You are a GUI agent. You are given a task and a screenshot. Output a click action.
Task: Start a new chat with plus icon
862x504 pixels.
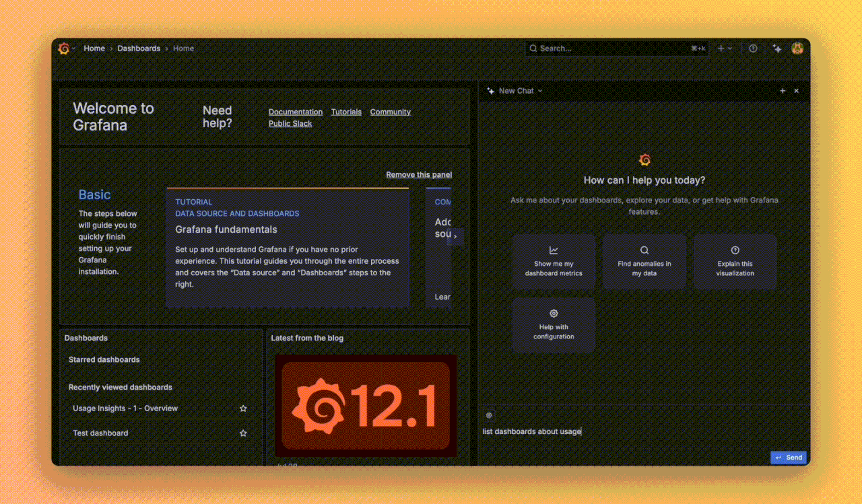point(783,91)
